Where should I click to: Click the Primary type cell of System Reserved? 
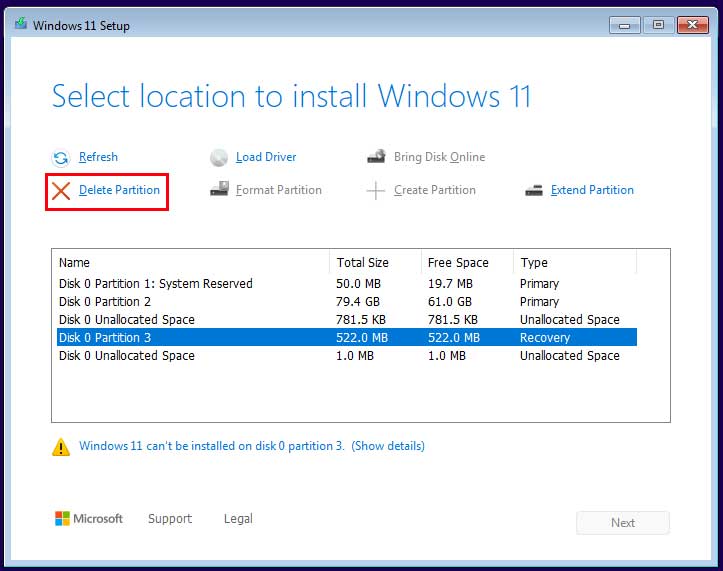point(539,284)
